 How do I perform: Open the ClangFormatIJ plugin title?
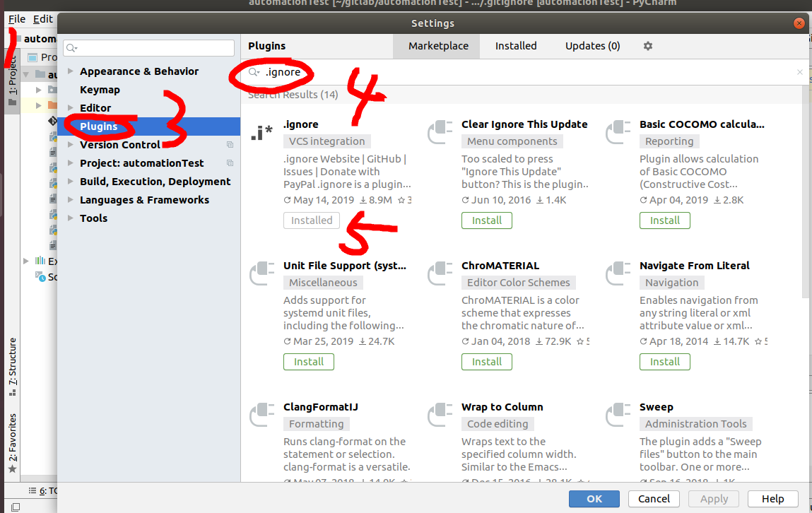pos(321,408)
